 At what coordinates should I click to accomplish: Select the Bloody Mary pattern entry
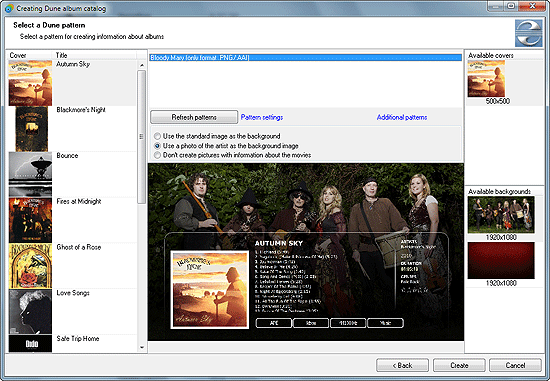click(306, 58)
